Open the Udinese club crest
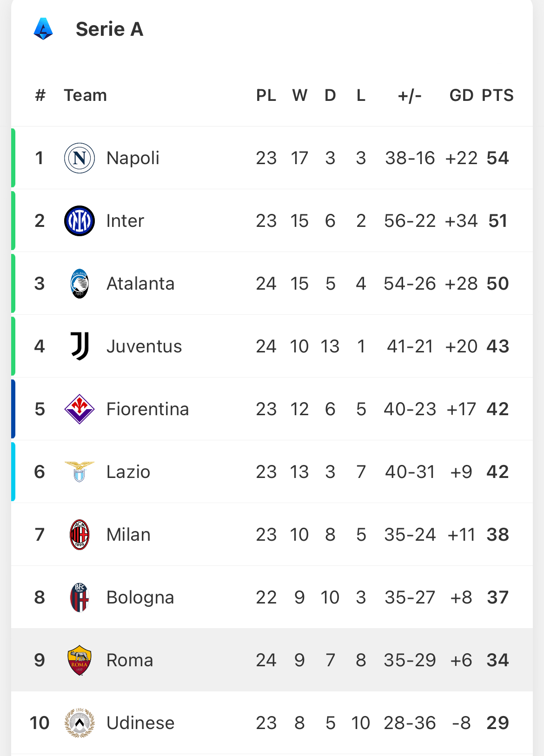The width and height of the screenshot is (544, 756). click(80, 723)
